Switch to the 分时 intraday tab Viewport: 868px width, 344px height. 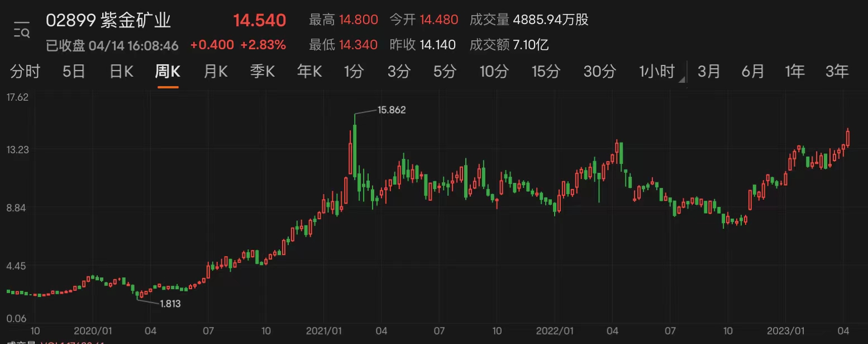[x=25, y=71]
